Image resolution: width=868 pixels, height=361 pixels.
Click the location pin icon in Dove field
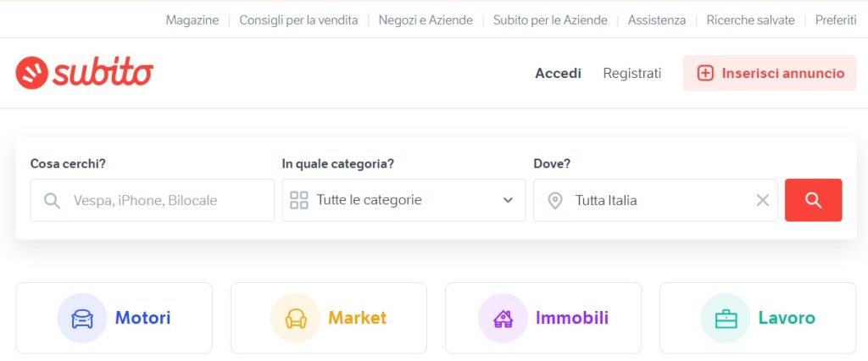(x=554, y=201)
